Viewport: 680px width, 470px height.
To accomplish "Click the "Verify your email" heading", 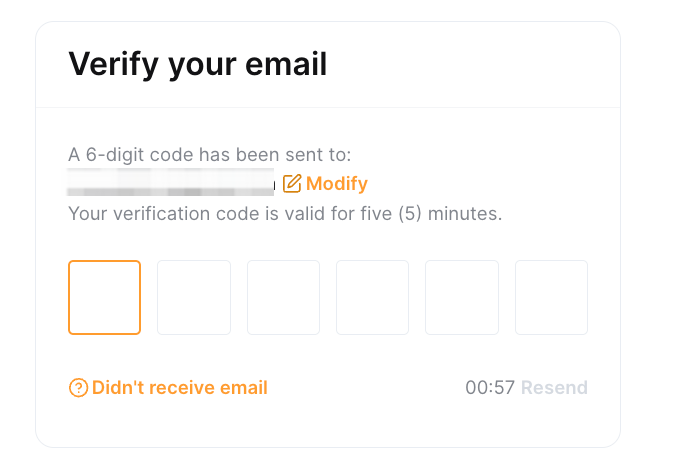I will [197, 65].
